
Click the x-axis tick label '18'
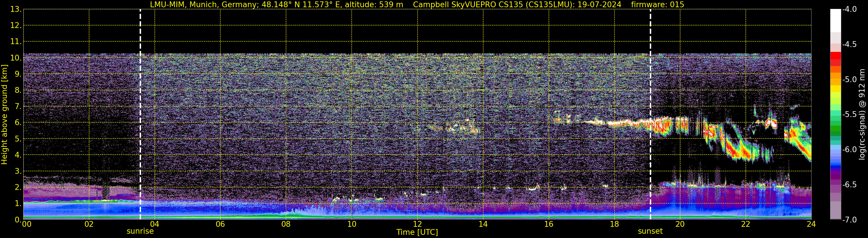(614, 224)
